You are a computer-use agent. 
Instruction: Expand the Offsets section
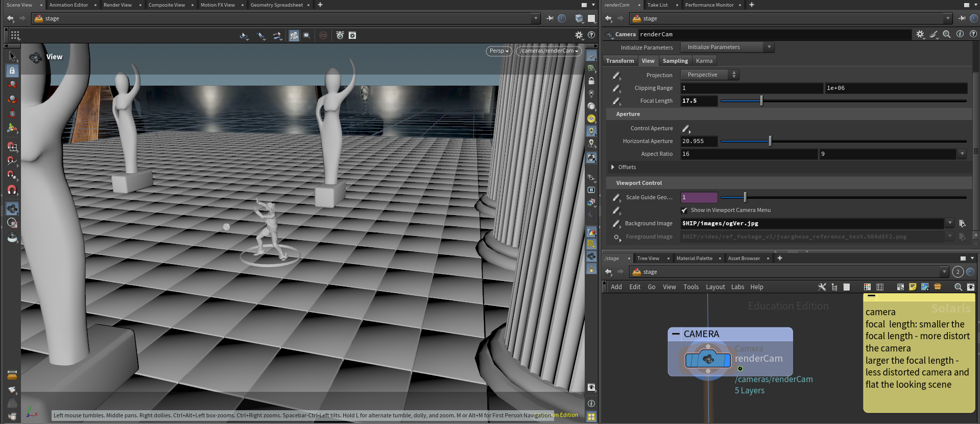613,167
